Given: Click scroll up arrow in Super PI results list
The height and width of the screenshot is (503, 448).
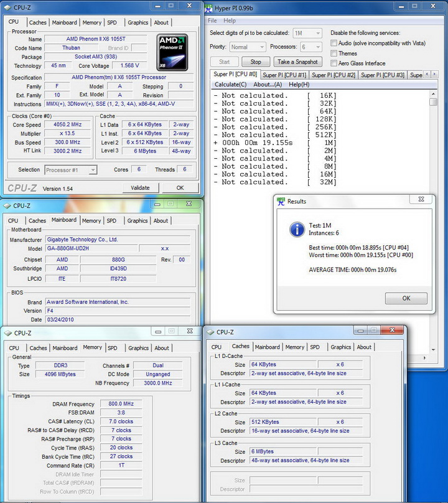Looking at the screenshot, I should [433, 94].
